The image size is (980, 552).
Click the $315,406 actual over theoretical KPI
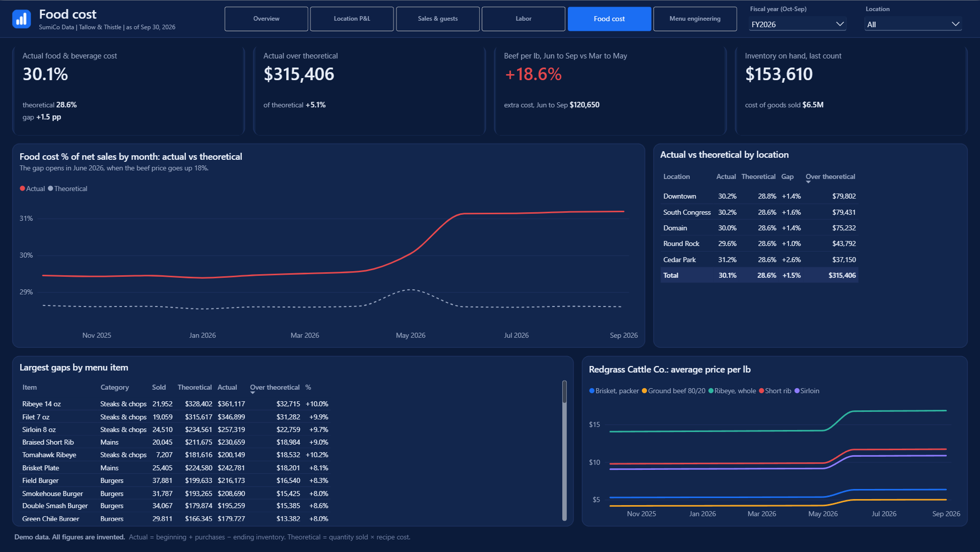click(x=299, y=74)
